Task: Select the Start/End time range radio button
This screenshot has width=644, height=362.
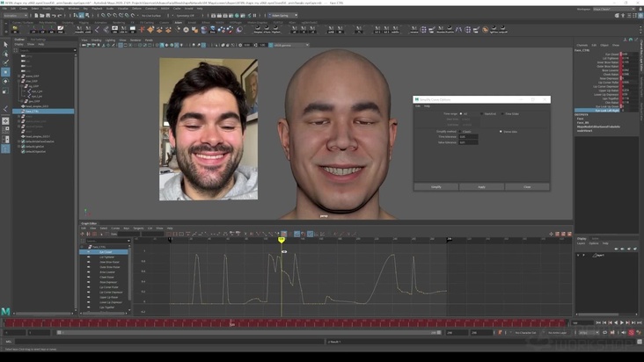Action: pyautogui.click(x=482, y=113)
